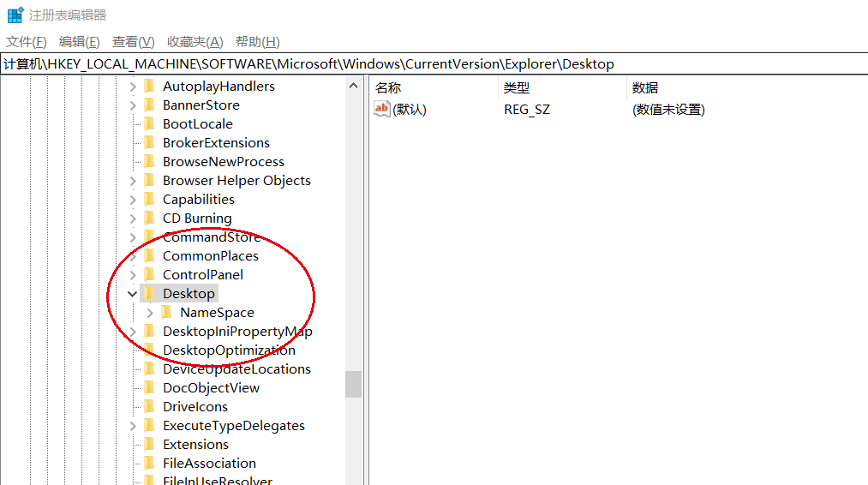This screenshot has width=868, height=485.
Task: Select the AutoplayHandlers folder icon
Action: 149,87
